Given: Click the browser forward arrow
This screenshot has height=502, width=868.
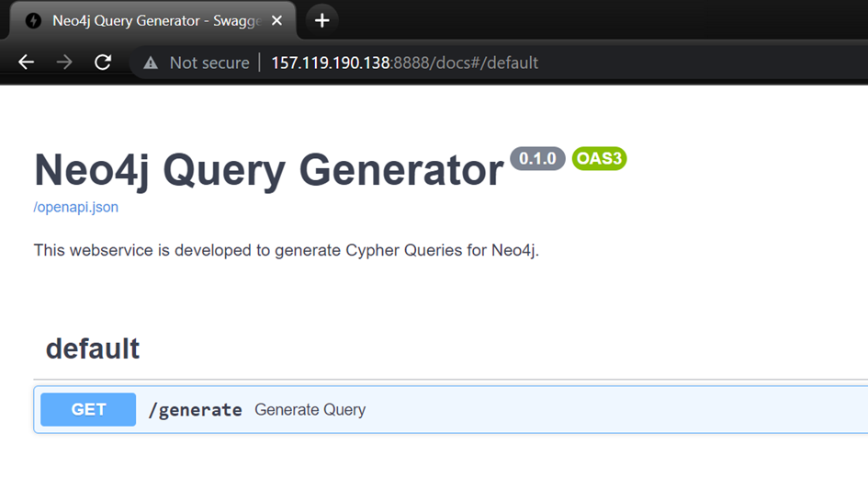Looking at the screenshot, I should point(64,62).
